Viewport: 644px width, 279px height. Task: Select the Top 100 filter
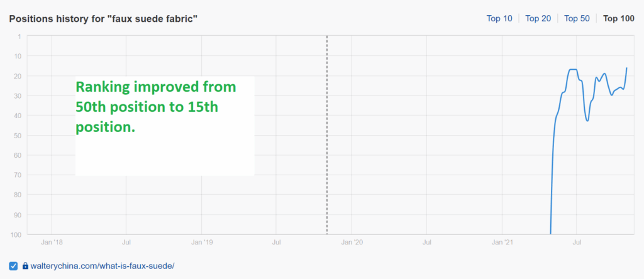point(618,18)
